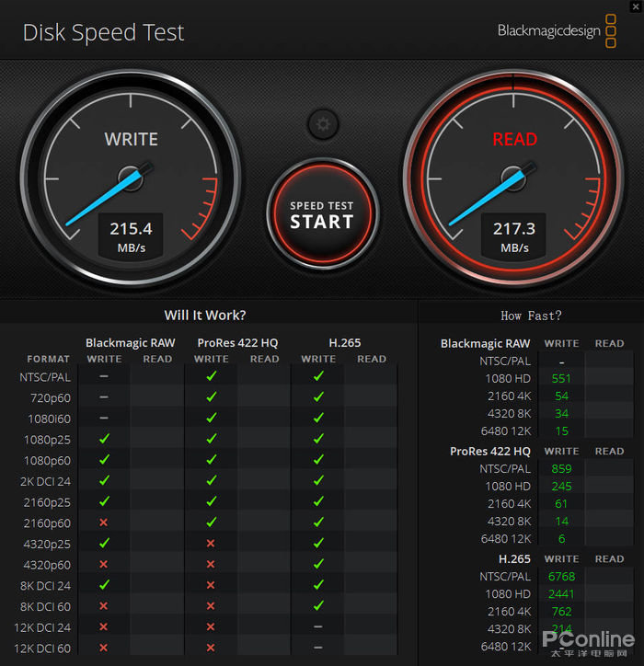Click Blackmagic RAW 8K DCI 24 checkmark
Image resolution: width=644 pixels, height=666 pixels.
click(104, 585)
